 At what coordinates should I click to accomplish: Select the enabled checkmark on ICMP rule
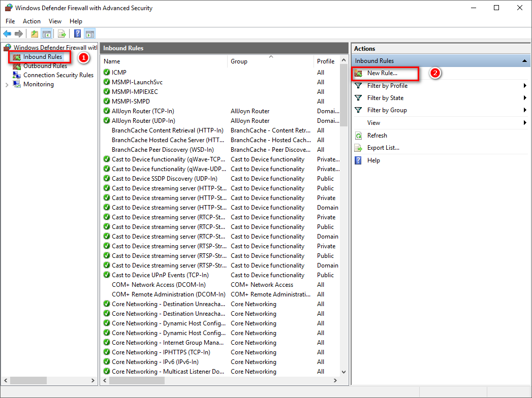(106, 72)
